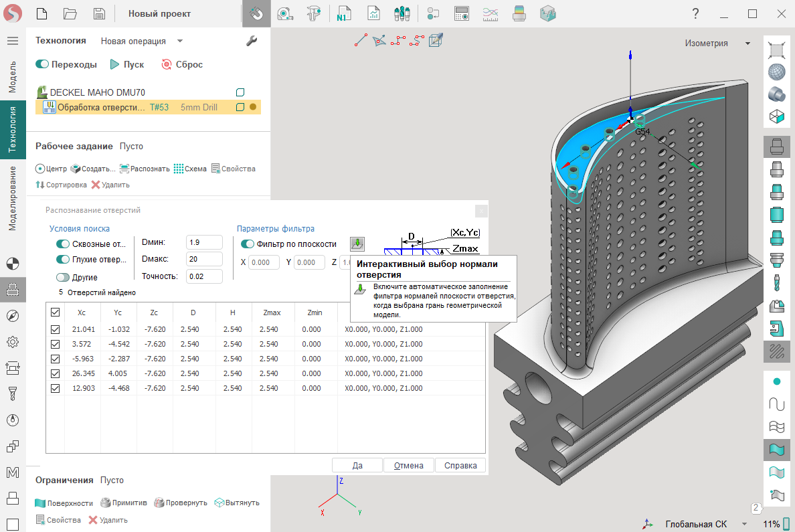This screenshot has width=795, height=532.
Task: Uncheck the hole row with Xc 21.041
Action: 56,329
